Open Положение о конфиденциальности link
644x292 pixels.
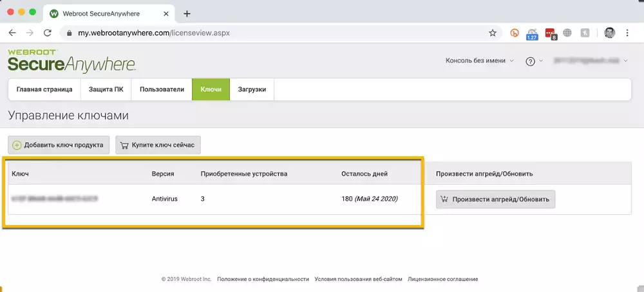click(263, 279)
